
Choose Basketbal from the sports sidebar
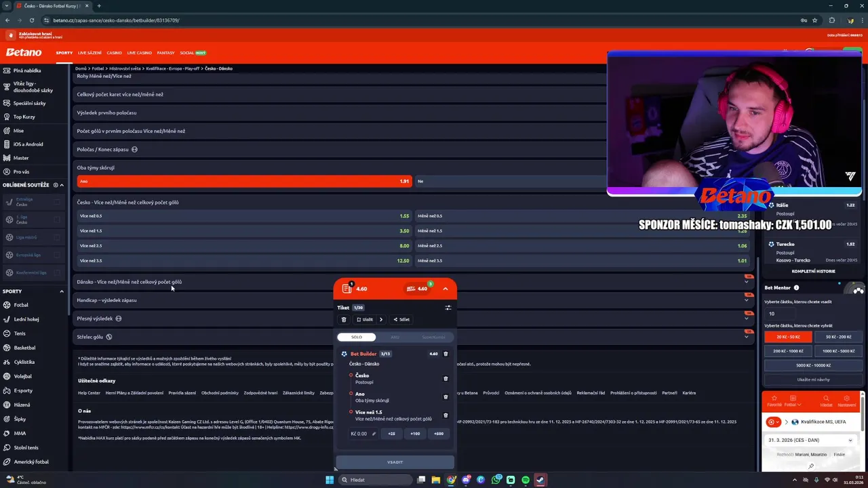(24, 348)
